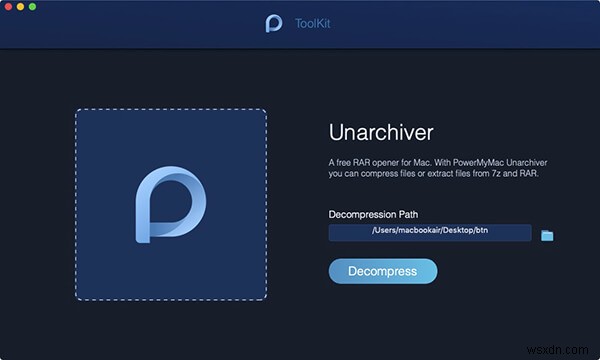The height and width of the screenshot is (360, 600).
Task: Click the PowerMyMac logo in title bar
Action: tap(274, 24)
